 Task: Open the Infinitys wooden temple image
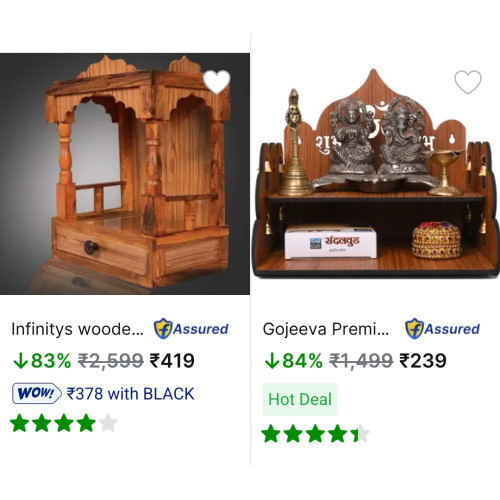[125, 174]
